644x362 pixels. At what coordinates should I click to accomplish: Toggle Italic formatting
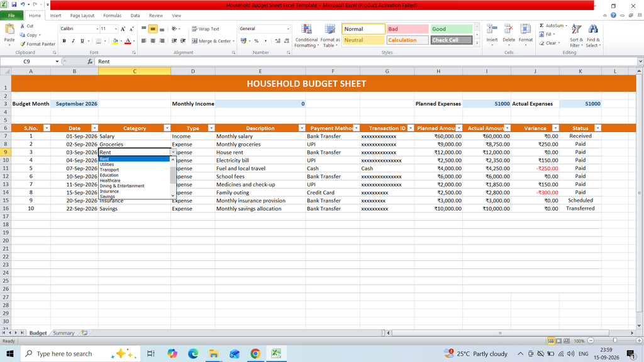(73, 41)
